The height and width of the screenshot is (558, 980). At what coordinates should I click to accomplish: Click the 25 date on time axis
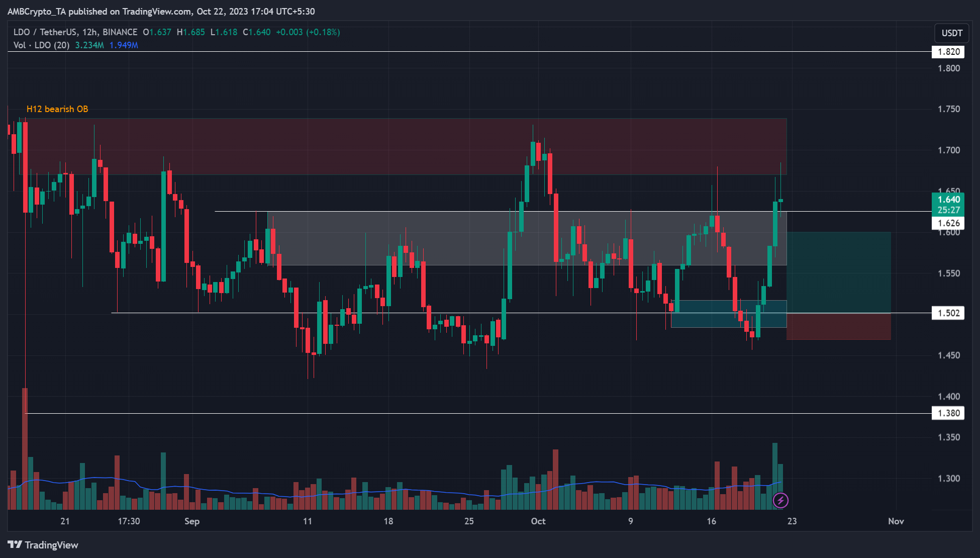pos(469,521)
